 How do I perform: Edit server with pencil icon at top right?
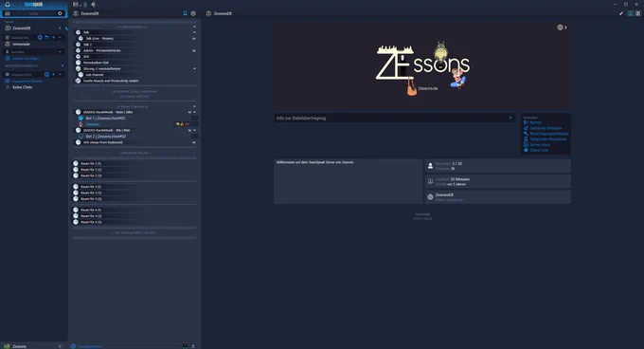621,13
